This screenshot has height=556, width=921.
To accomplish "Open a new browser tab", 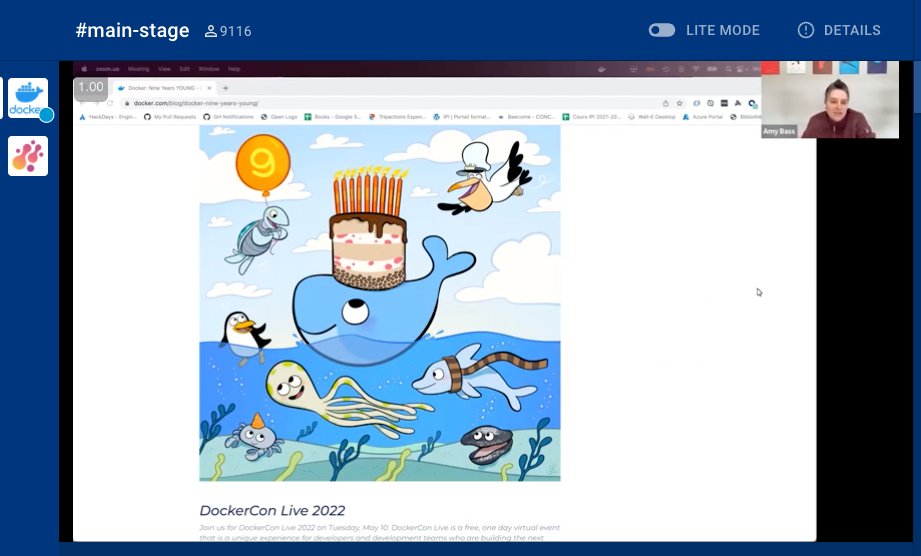I will coord(225,88).
